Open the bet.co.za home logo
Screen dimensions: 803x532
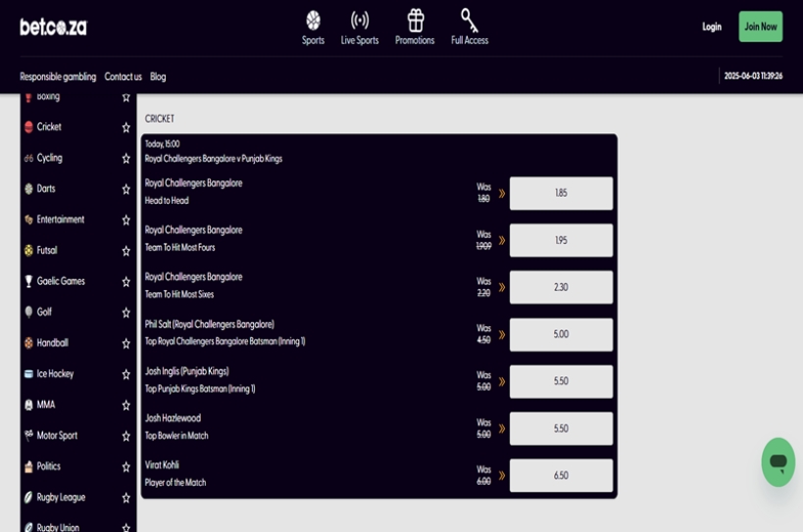(53, 26)
